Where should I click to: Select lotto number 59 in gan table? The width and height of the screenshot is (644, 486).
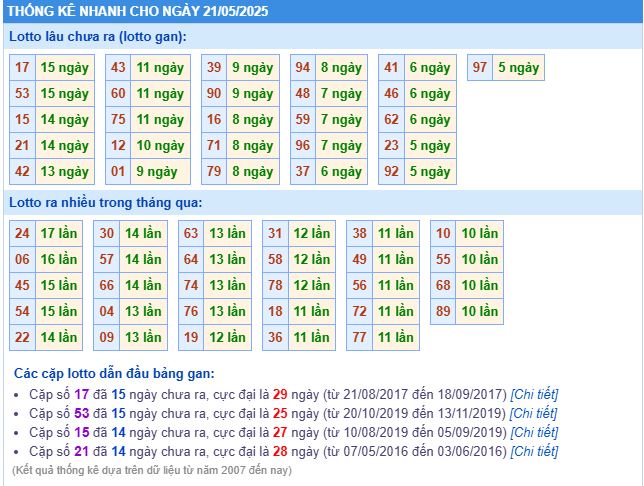click(x=303, y=120)
